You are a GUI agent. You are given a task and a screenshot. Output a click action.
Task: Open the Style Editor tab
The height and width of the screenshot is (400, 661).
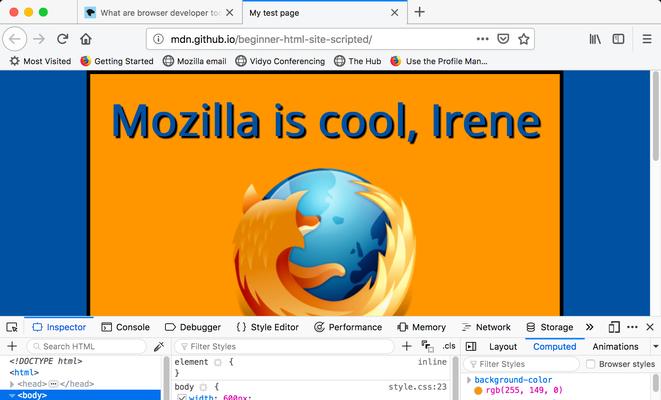267,327
